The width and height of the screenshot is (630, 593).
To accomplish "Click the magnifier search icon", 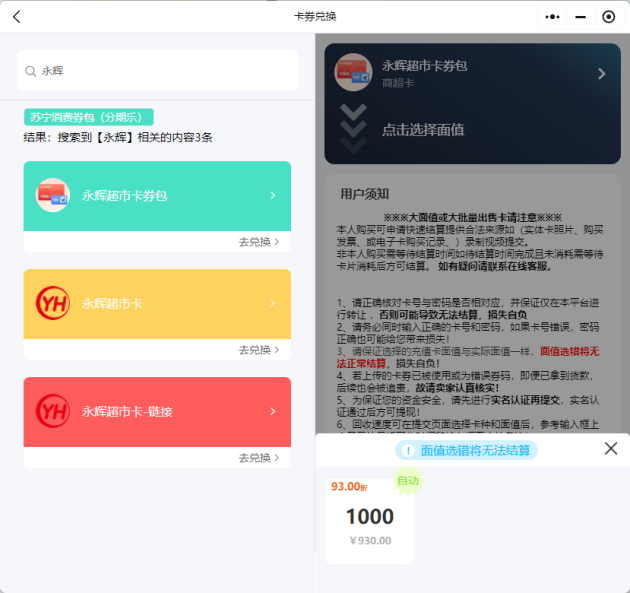I will tap(31, 71).
